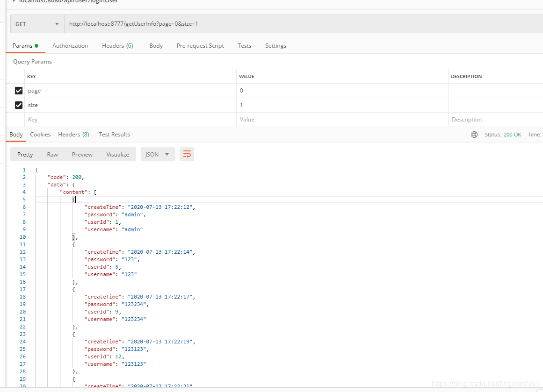
Task: Open the GET method dropdown
Action: tap(37, 24)
